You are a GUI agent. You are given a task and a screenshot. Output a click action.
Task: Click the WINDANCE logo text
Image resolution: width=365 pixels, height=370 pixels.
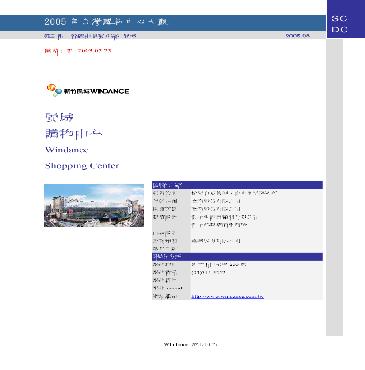tap(96, 91)
